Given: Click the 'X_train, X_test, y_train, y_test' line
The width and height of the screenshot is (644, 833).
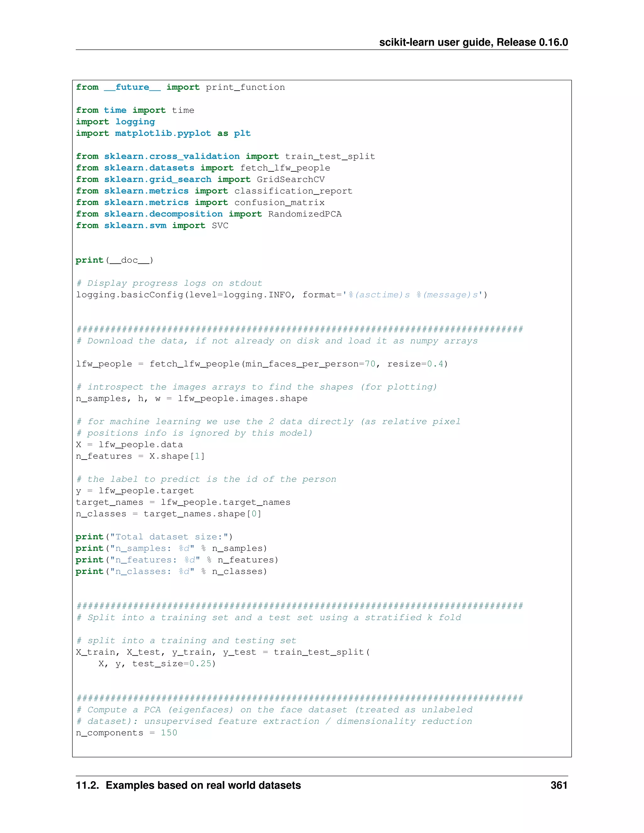Looking at the screenshot, I should [223, 652].
